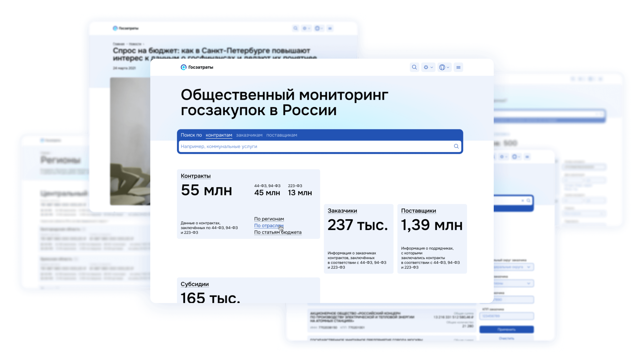
Task: Keep search on контрактам tab
Action: 219,135
